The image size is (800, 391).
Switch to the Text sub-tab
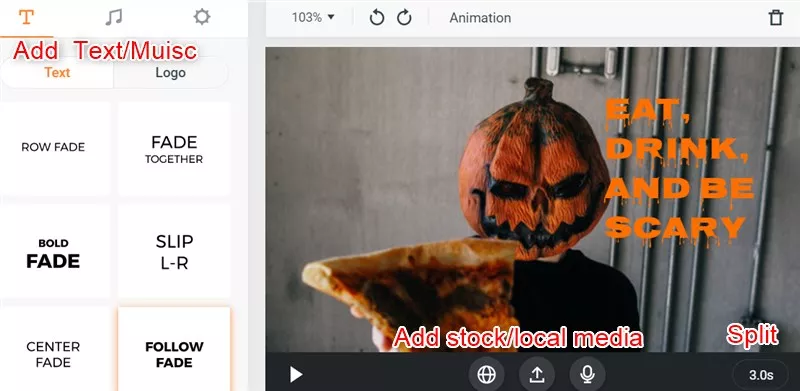[57, 73]
